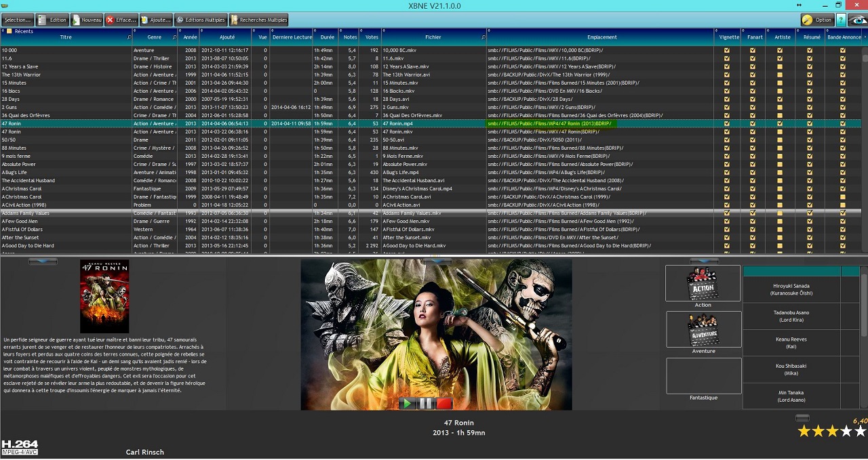This screenshot has width=868, height=460.
Task: Click the Récents folder icon
Action: point(9,31)
